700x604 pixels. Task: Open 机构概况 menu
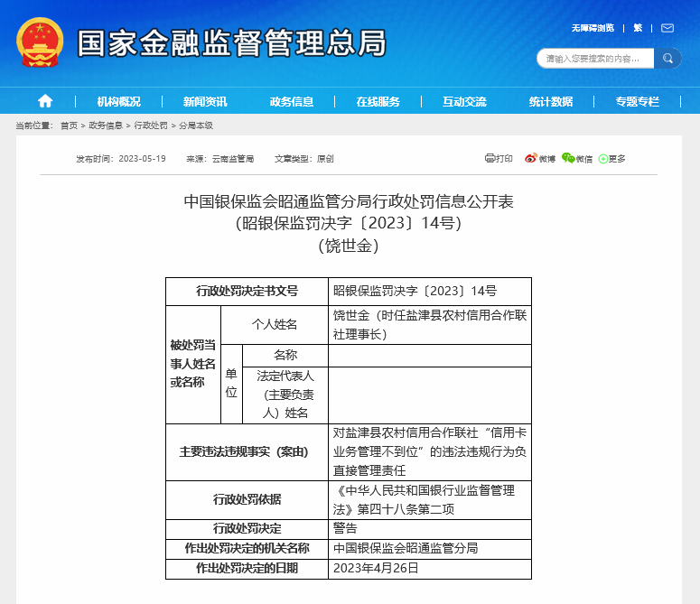[118, 102]
